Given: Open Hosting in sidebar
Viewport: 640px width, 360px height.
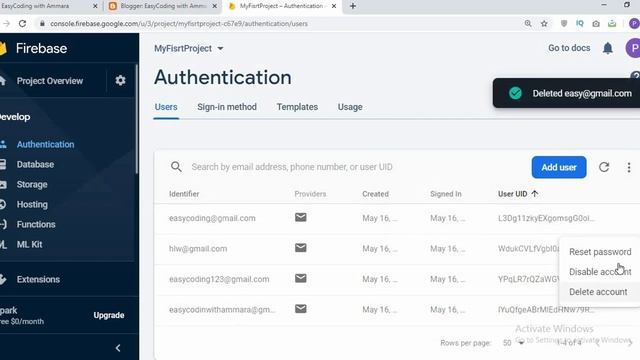Looking at the screenshot, I should pyautogui.click(x=32, y=204).
